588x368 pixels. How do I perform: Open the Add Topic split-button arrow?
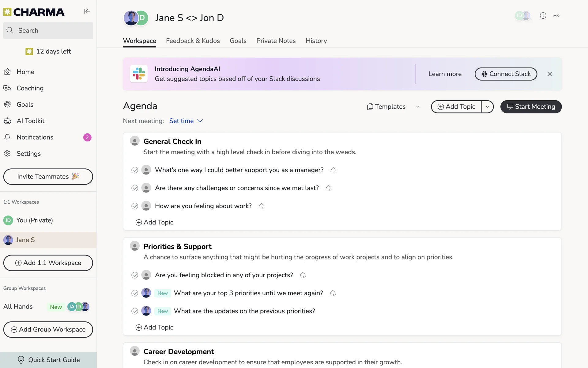pyautogui.click(x=487, y=107)
